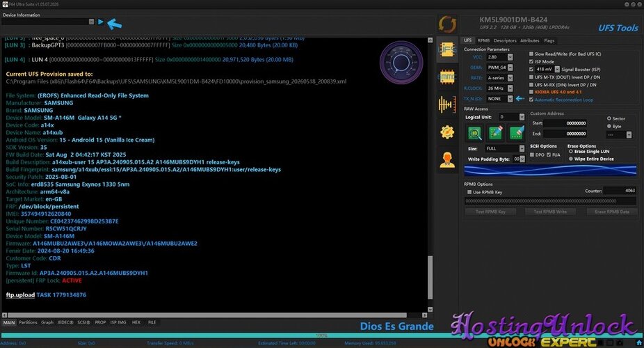
Task: Enable the Use RPMB Key checkbox
Action: coord(469,192)
